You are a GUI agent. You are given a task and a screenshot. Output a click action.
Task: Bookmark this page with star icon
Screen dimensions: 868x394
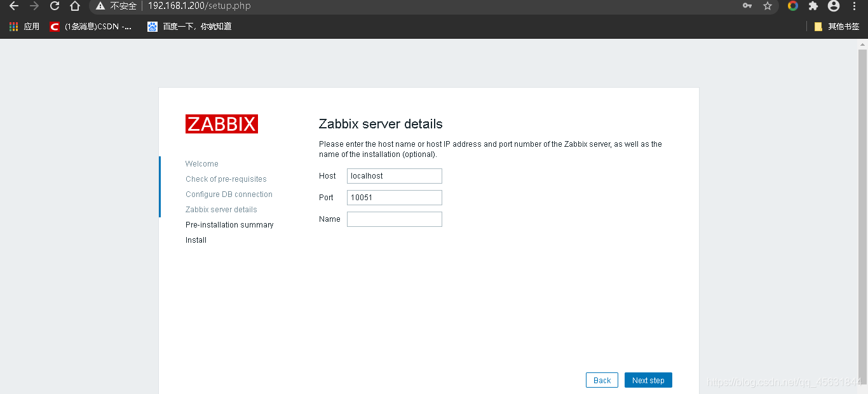point(768,6)
